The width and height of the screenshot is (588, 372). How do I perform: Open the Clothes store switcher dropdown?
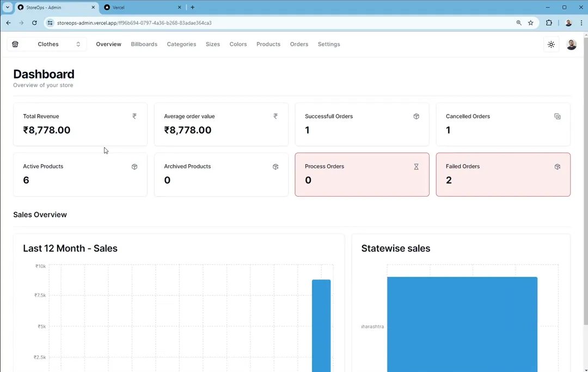tap(47, 44)
